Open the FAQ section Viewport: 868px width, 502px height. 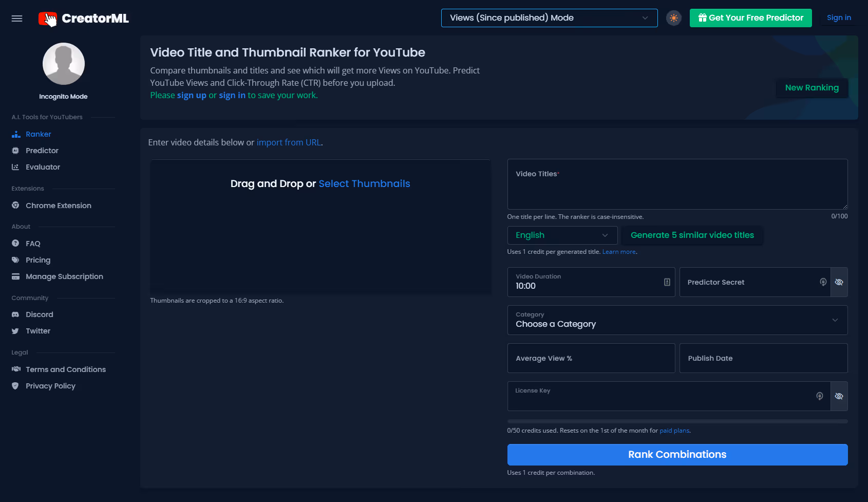click(x=33, y=244)
